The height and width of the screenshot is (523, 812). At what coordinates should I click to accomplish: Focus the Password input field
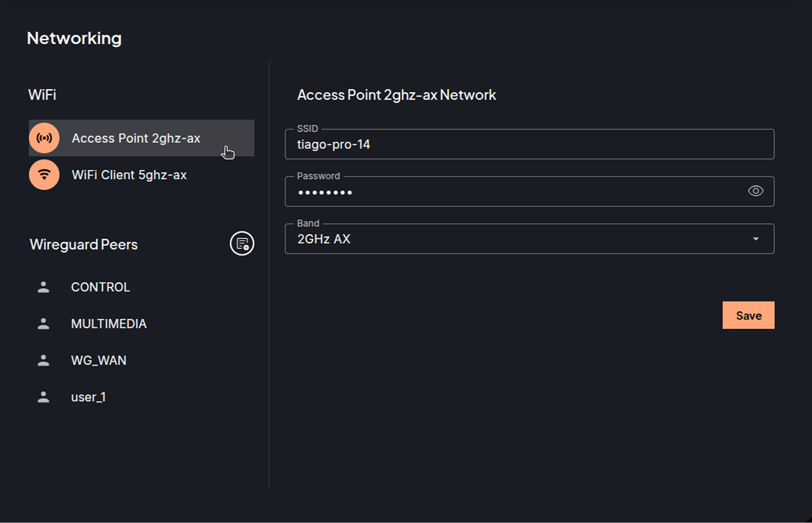pos(515,192)
